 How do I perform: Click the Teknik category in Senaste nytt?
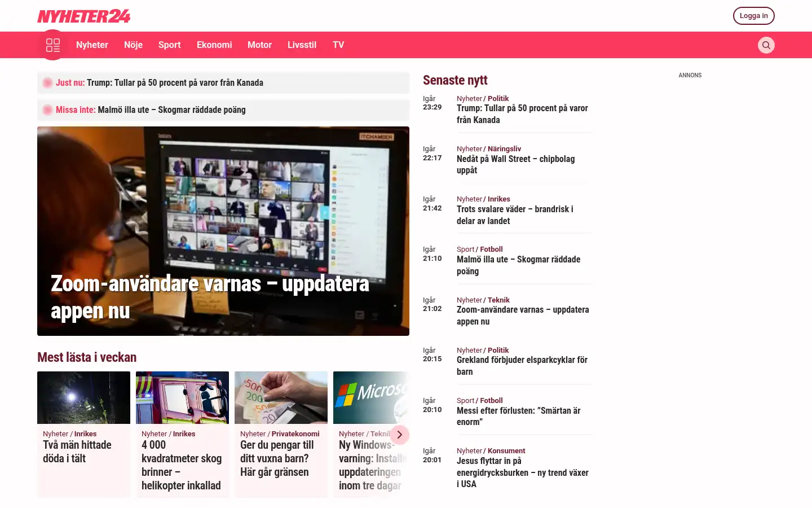coord(498,300)
